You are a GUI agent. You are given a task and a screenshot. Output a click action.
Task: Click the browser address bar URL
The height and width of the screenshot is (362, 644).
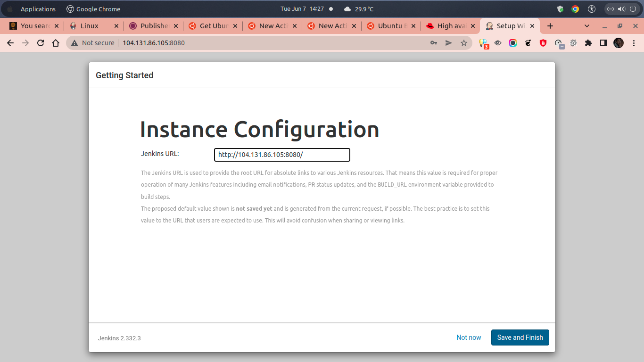pyautogui.click(x=154, y=43)
